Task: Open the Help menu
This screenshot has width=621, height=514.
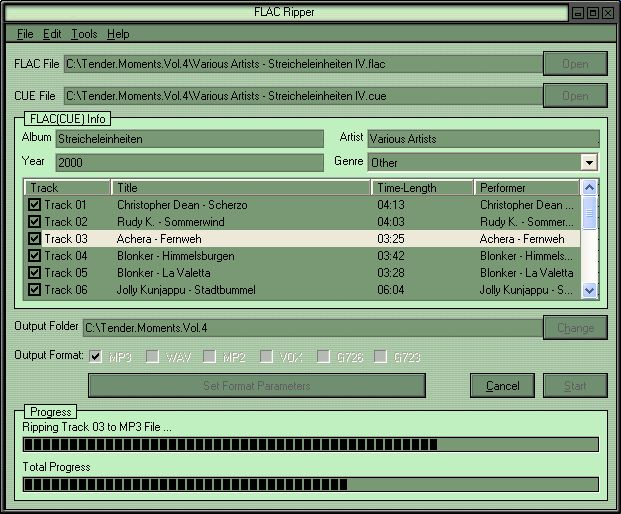Action: point(118,34)
